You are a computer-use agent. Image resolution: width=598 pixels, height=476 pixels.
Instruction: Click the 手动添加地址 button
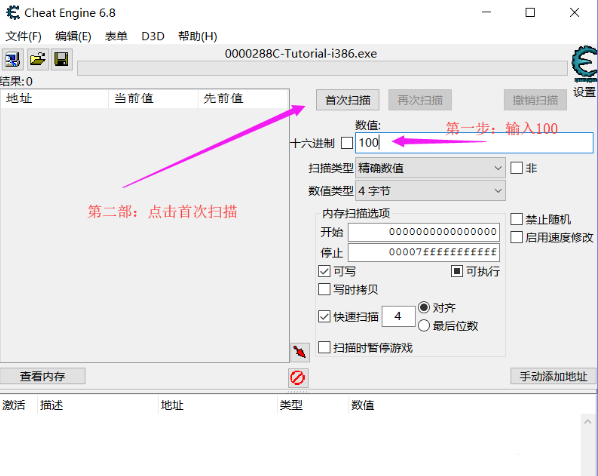pyautogui.click(x=553, y=376)
